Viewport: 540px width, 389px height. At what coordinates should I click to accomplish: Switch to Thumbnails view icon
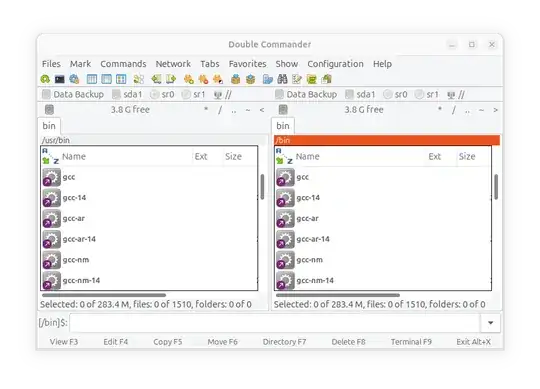coord(121,79)
